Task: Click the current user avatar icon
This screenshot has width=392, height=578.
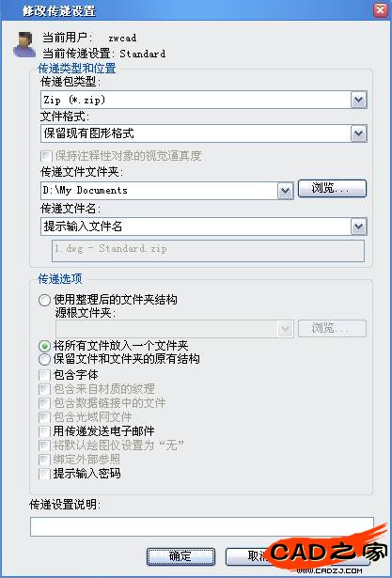Action: click(x=24, y=44)
